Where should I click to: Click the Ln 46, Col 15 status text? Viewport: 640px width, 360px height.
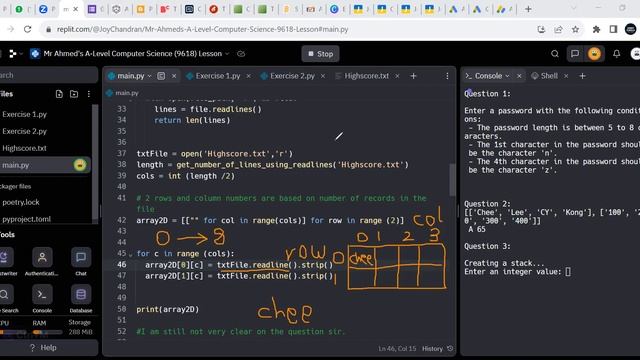pos(397,349)
